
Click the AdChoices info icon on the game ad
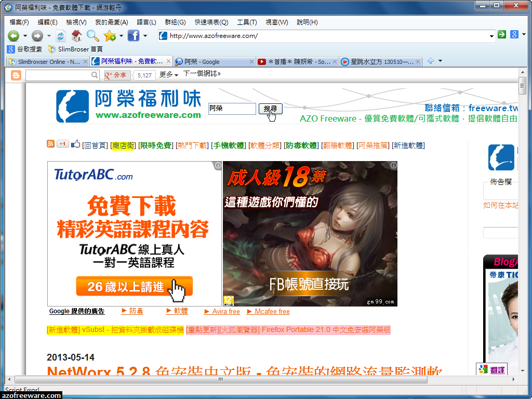click(394, 165)
